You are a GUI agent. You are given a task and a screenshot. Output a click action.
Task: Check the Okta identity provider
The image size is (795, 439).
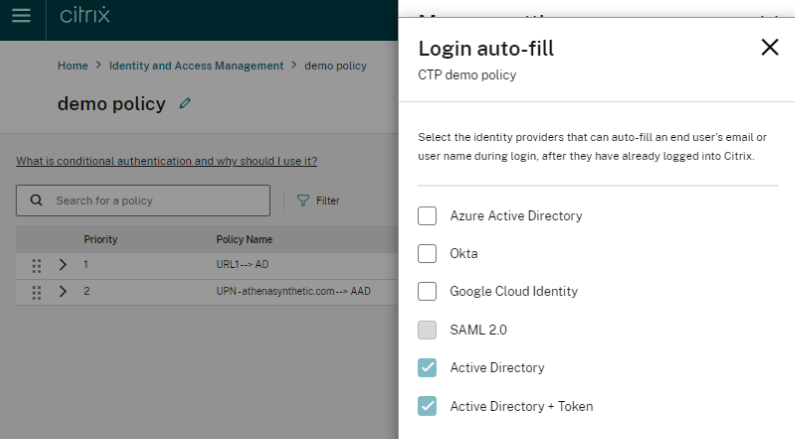(427, 253)
